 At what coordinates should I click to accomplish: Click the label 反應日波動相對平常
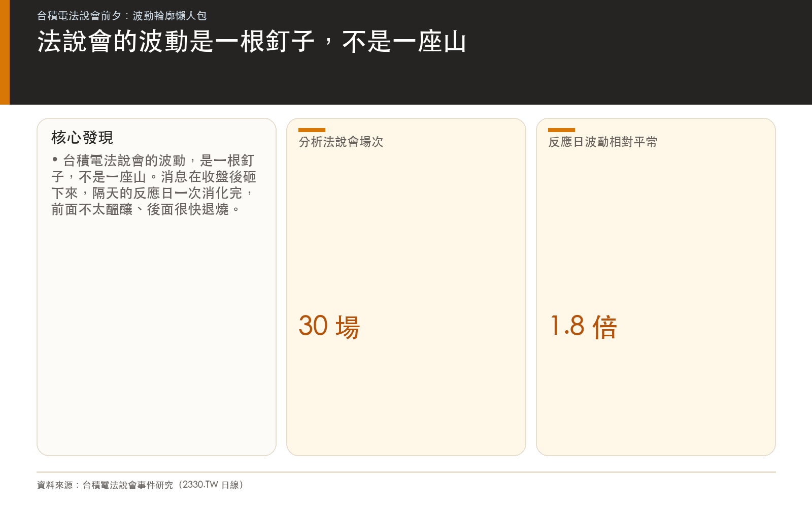(603, 142)
